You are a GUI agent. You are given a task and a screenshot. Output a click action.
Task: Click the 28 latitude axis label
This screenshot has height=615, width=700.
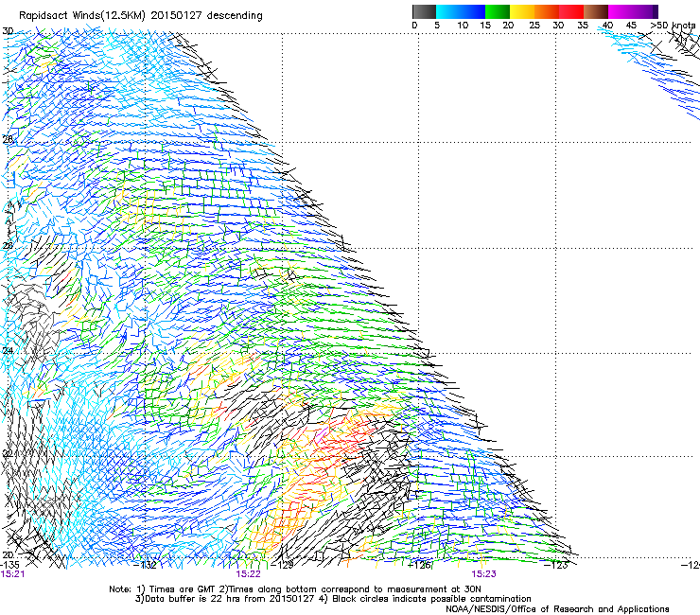[x=8, y=139]
